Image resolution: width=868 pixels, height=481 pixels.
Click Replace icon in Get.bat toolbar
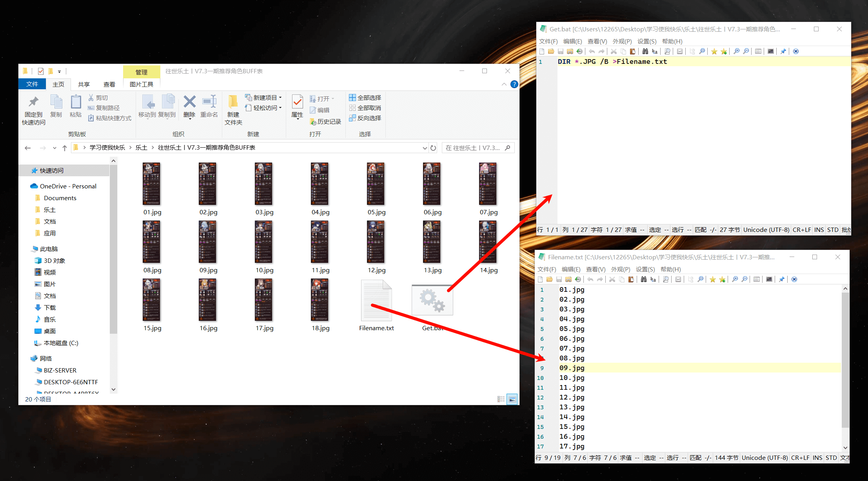coord(654,51)
